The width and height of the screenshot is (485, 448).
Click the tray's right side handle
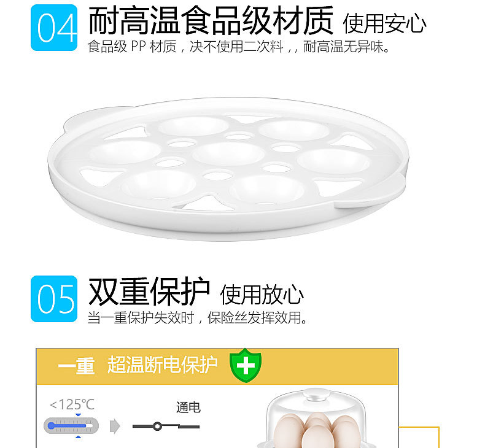coord(373,191)
